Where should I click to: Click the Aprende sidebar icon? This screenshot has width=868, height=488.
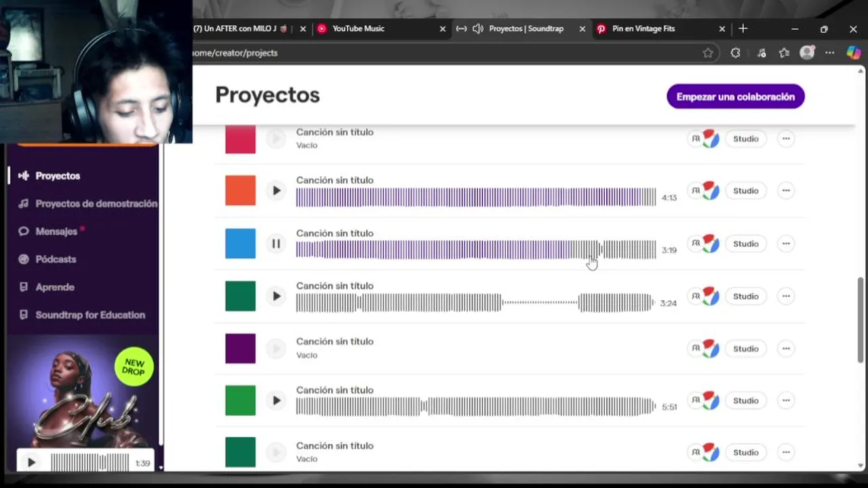24,287
